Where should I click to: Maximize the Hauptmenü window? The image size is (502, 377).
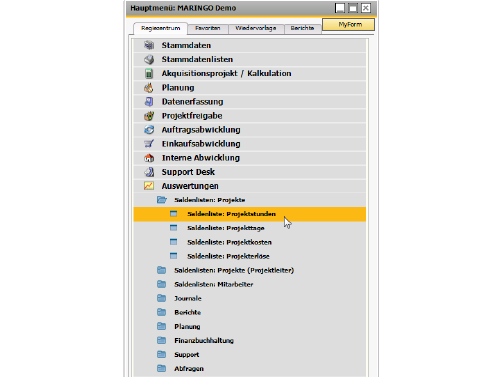pyautogui.click(x=353, y=8)
